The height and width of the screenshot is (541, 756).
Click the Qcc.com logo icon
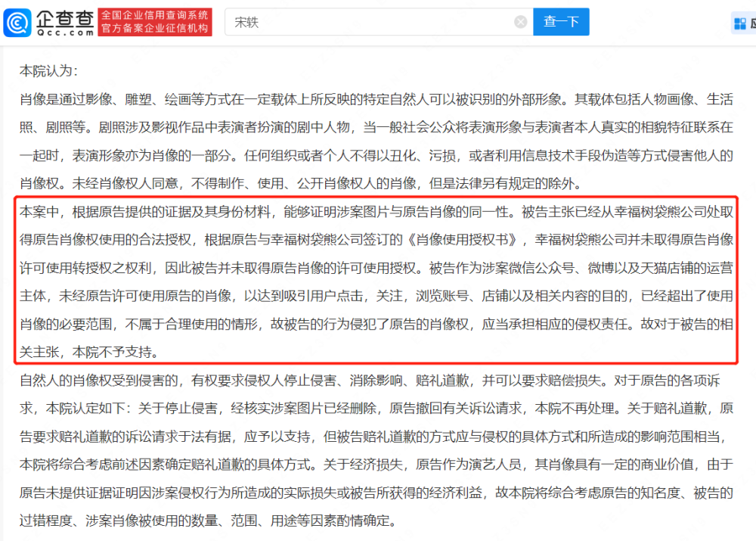[x=17, y=22]
